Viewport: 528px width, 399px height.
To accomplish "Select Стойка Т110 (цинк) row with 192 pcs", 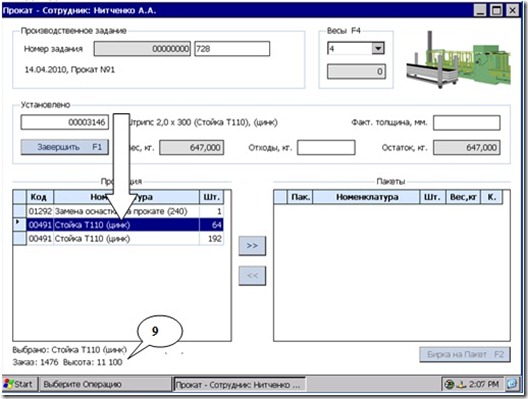I will click(x=118, y=239).
